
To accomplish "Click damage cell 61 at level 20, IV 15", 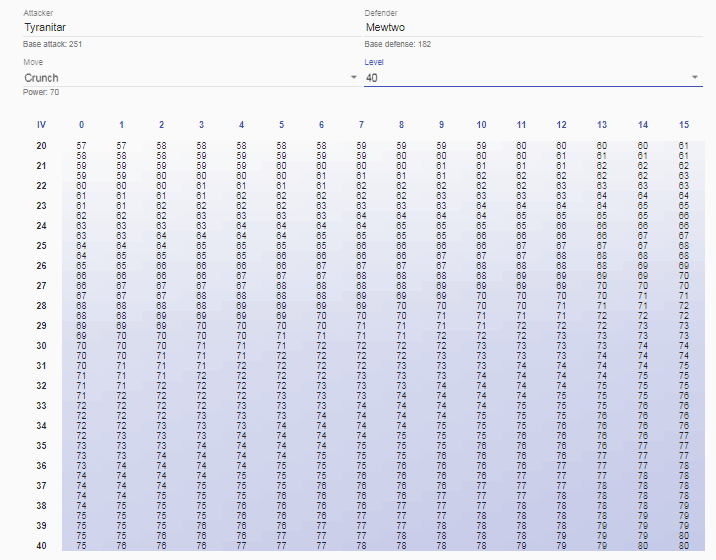I will click(x=684, y=146).
